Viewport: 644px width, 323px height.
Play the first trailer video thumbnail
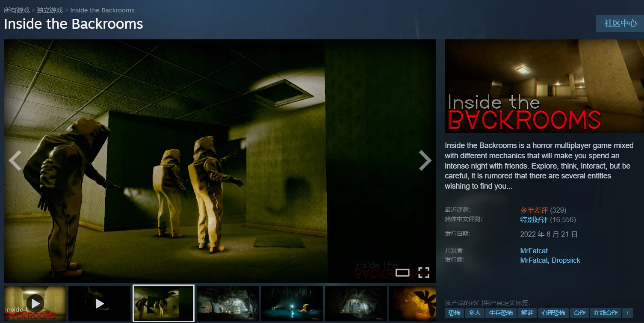tap(35, 303)
